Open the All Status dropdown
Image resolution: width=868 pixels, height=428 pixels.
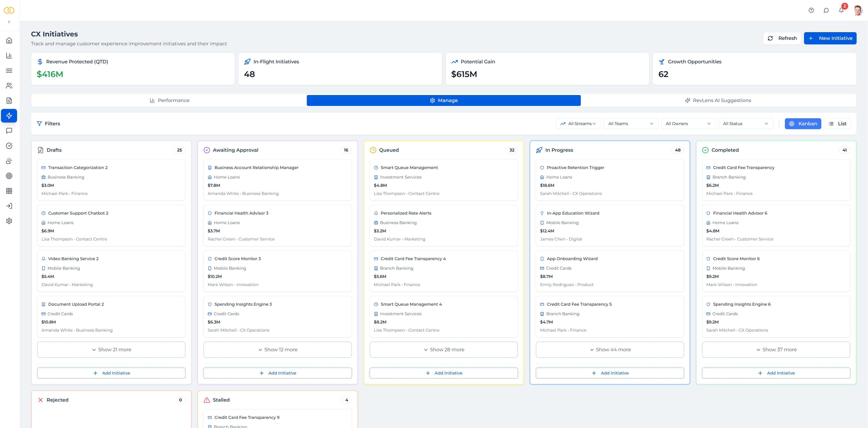click(x=745, y=124)
